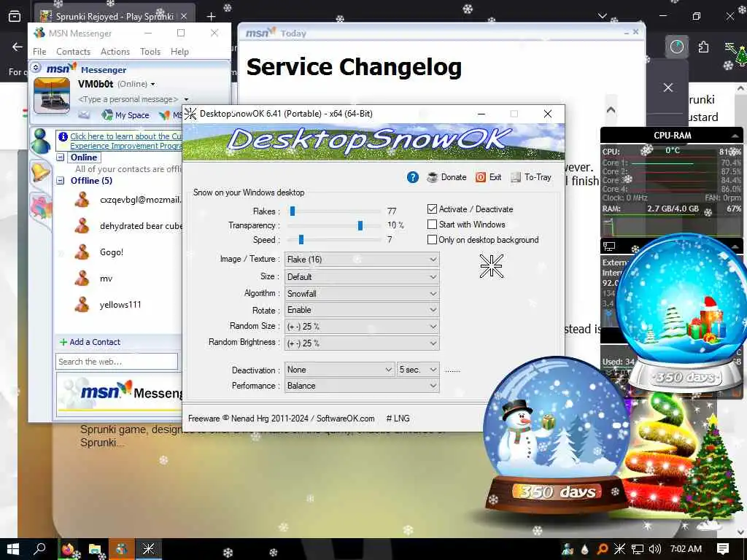Open DesktopSnowOK snowflake taskbar button
The image size is (747, 560).
point(148,549)
